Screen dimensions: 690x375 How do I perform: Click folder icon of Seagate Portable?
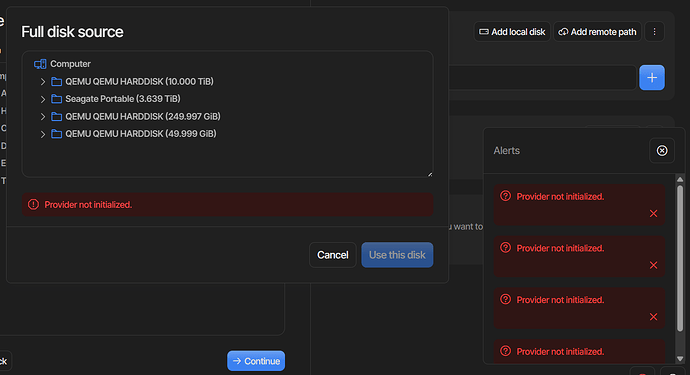tap(56, 99)
